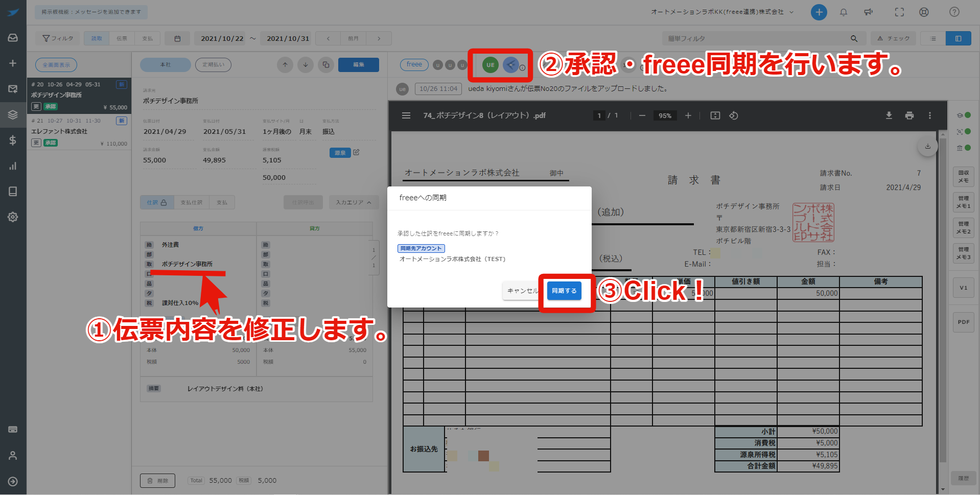Switch to list view layout toggle
This screenshot has width=980, height=495.
[933, 38]
